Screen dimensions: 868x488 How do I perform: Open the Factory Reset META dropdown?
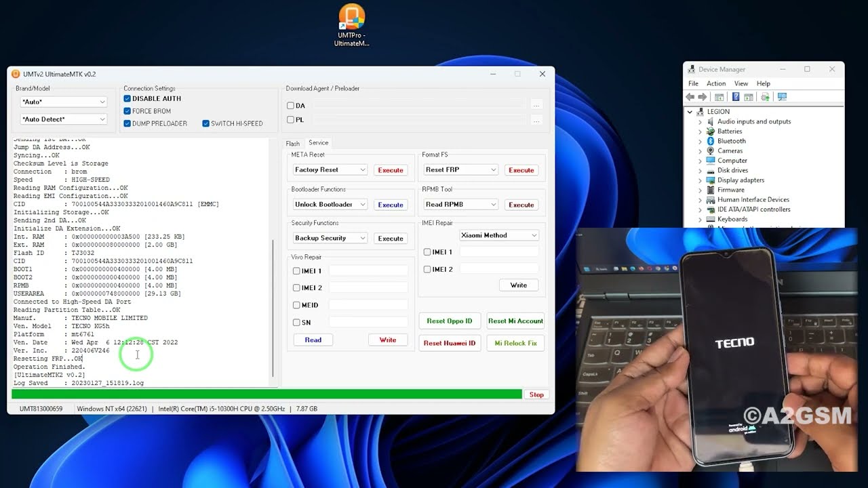pos(330,169)
